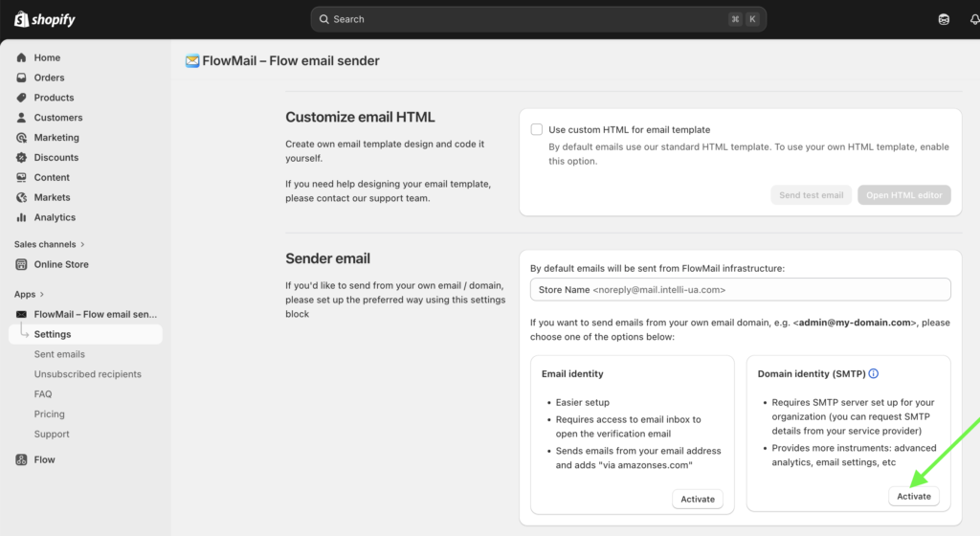Open Sent emails page
The width and height of the screenshot is (980, 536).
click(59, 354)
